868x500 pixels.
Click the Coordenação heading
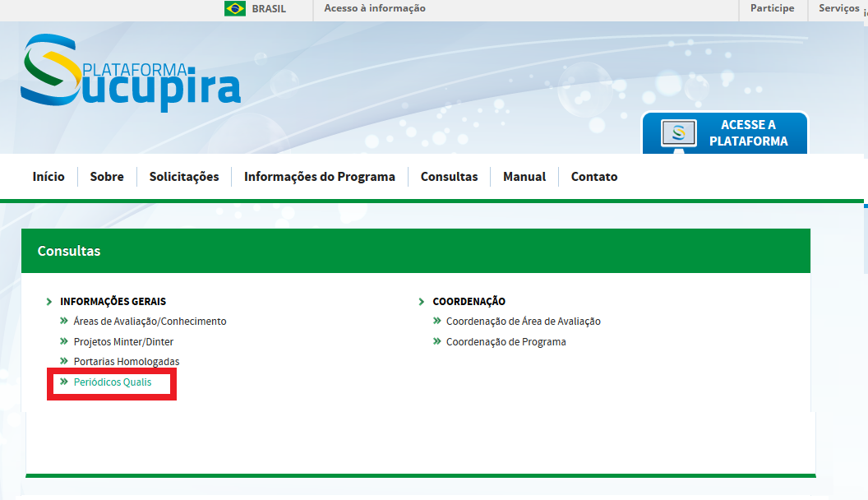pyautogui.click(x=469, y=302)
